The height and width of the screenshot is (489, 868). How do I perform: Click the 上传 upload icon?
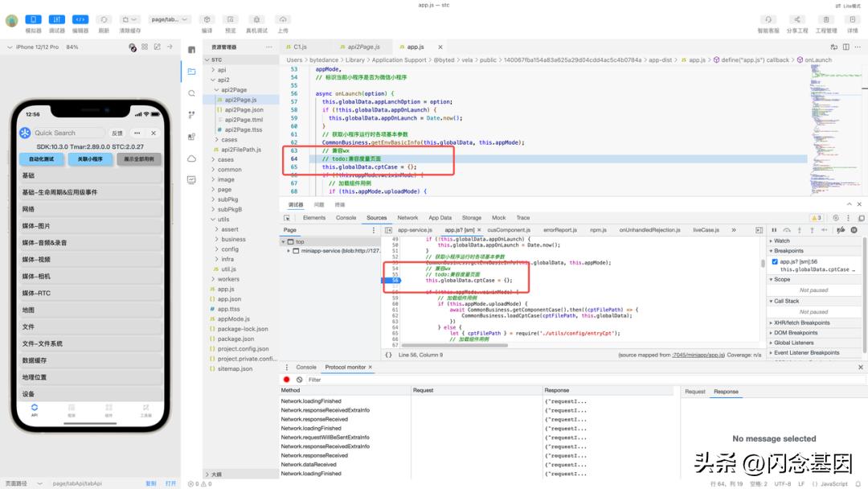pyautogui.click(x=283, y=19)
